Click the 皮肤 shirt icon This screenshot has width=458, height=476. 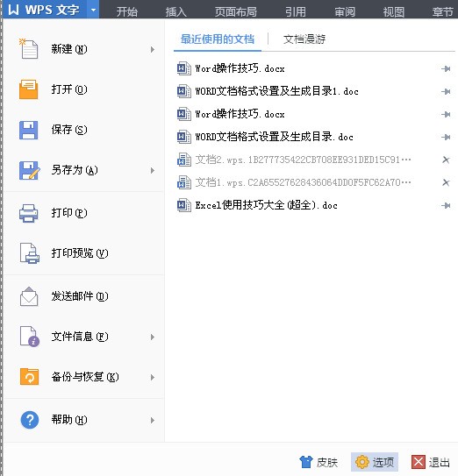coord(305,462)
